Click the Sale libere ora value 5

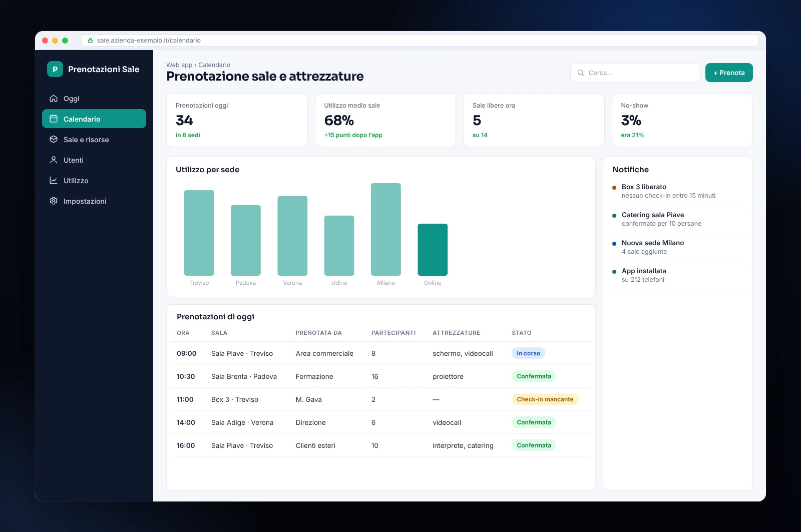click(x=477, y=121)
